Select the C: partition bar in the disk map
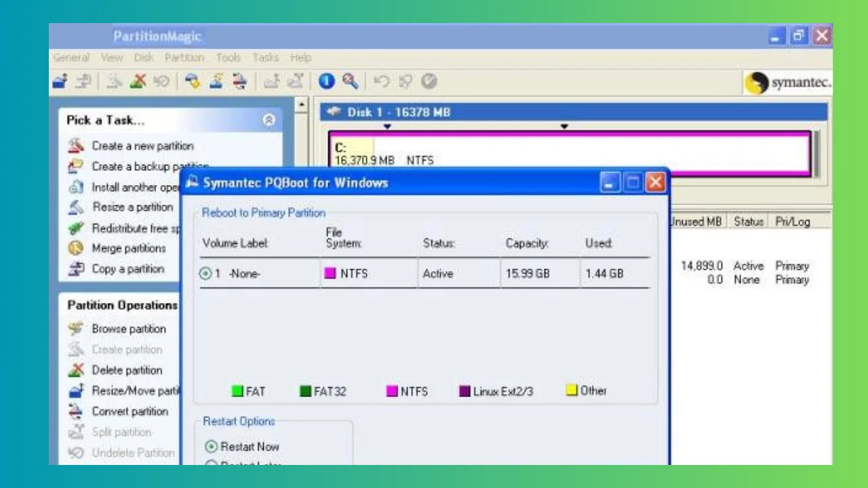The height and width of the screenshot is (488, 868). coord(570,153)
